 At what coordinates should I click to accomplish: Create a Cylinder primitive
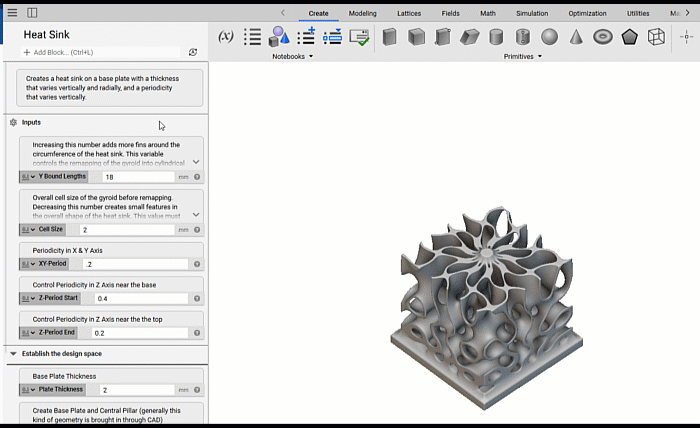(x=496, y=37)
